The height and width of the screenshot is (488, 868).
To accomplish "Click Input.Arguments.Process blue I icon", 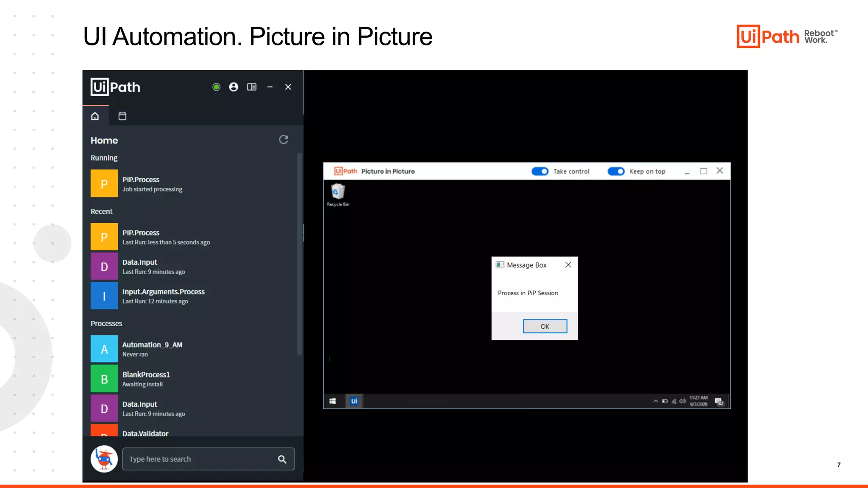I will 104,296.
